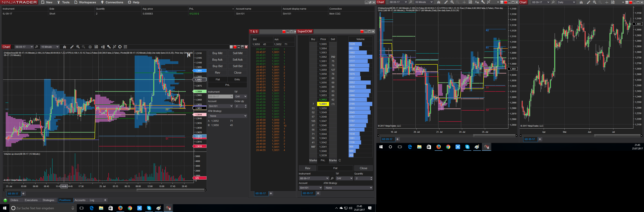This screenshot has height=212, width=644.
Task: Enable crosshair in the 60 Minute chart
Action: [464, 2]
